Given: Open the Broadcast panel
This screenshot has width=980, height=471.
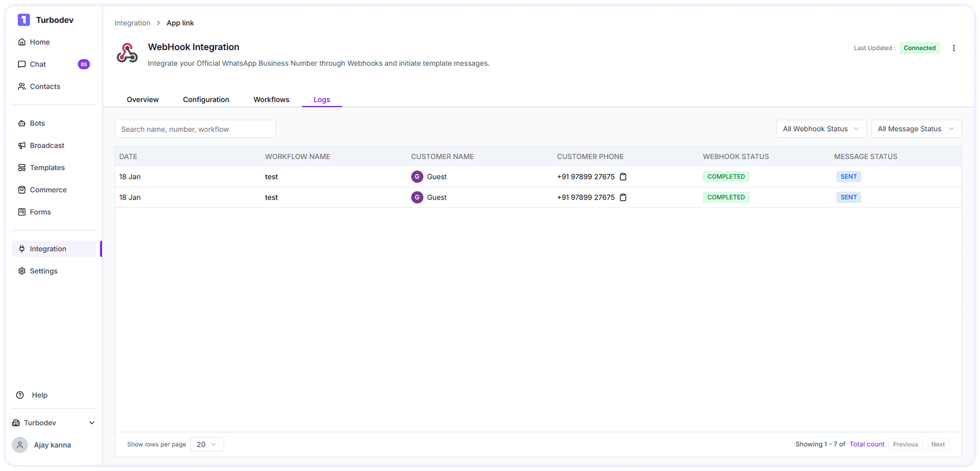Looking at the screenshot, I should pyautogui.click(x=47, y=145).
